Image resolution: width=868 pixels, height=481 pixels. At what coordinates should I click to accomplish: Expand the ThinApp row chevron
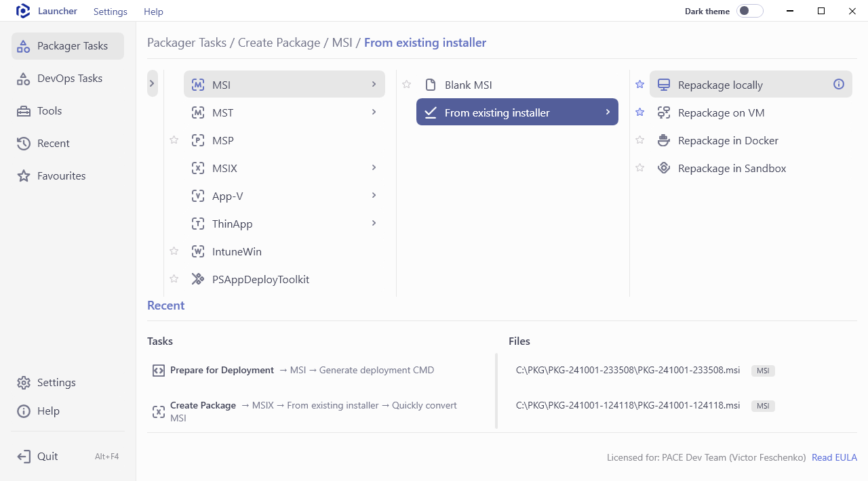point(374,223)
